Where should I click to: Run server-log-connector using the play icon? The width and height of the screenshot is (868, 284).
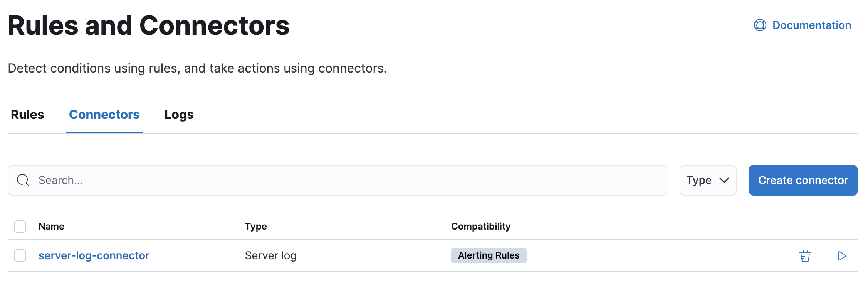click(842, 255)
